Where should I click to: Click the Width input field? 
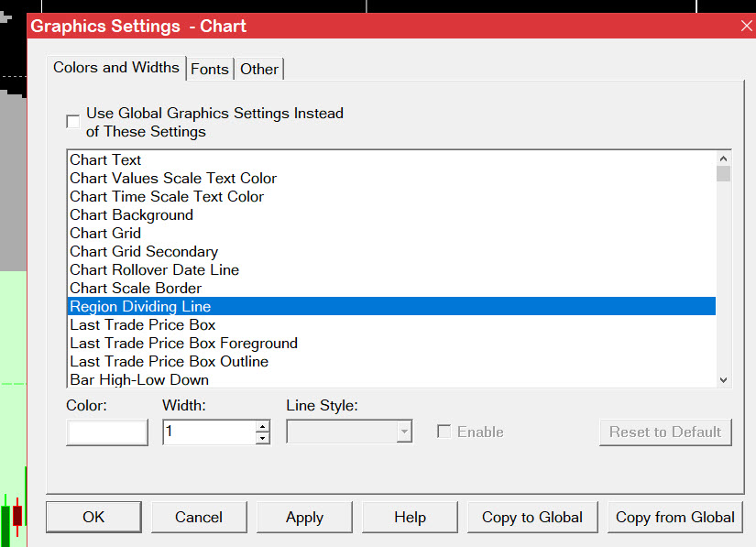pyautogui.click(x=208, y=432)
